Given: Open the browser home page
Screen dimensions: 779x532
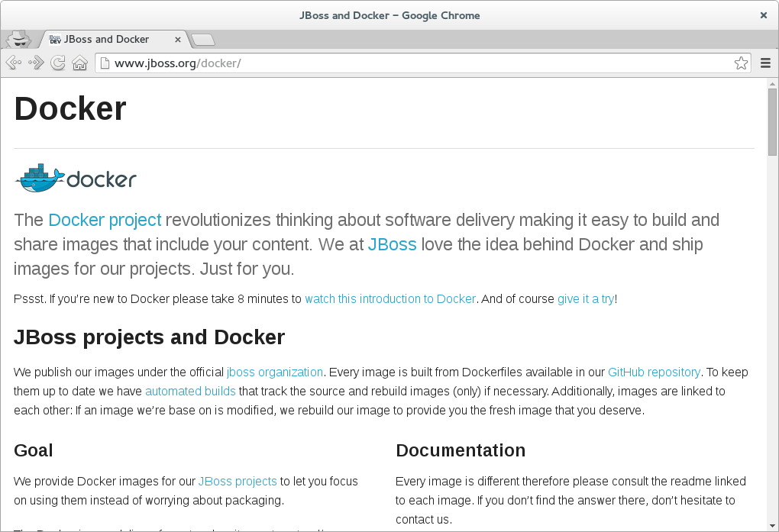Looking at the screenshot, I should [80, 63].
